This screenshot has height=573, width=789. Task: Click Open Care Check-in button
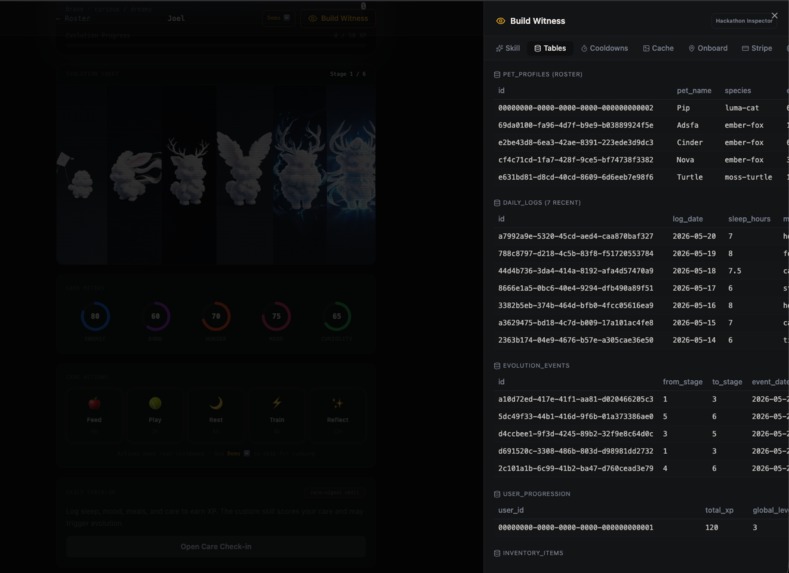pos(216,546)
